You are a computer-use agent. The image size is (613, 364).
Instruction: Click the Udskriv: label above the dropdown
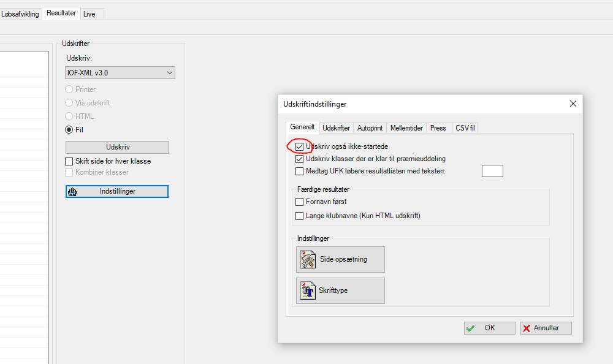click(x=79, y=58)
